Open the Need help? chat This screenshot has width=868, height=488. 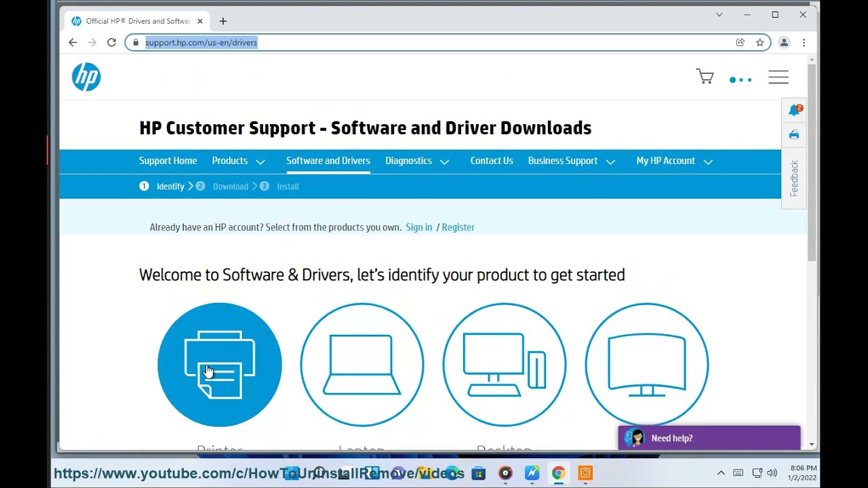[709, 438]
